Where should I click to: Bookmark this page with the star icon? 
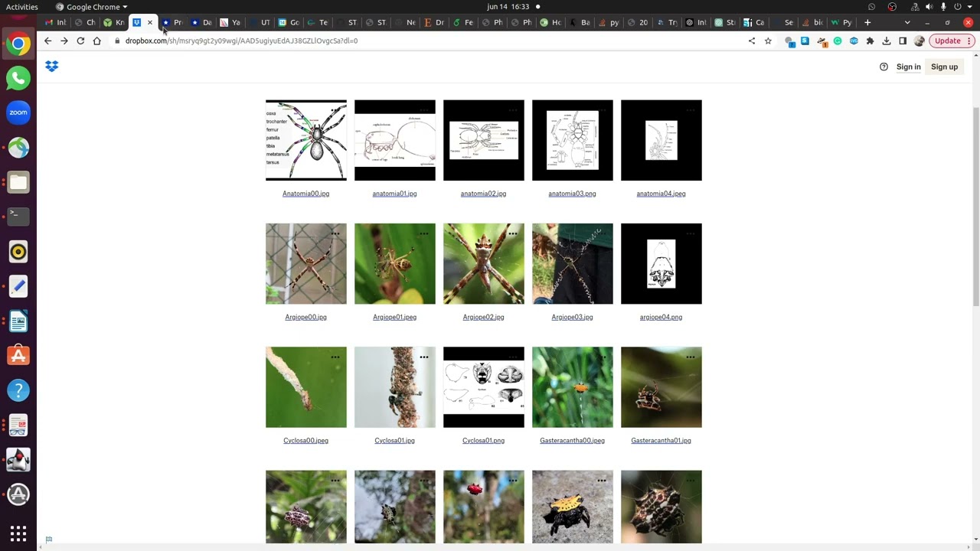point(768,41)
